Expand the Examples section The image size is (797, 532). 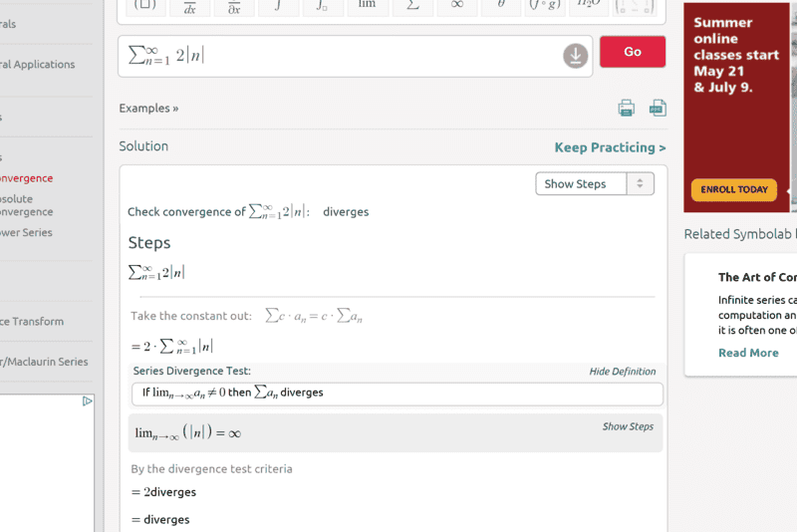point(148,109)
